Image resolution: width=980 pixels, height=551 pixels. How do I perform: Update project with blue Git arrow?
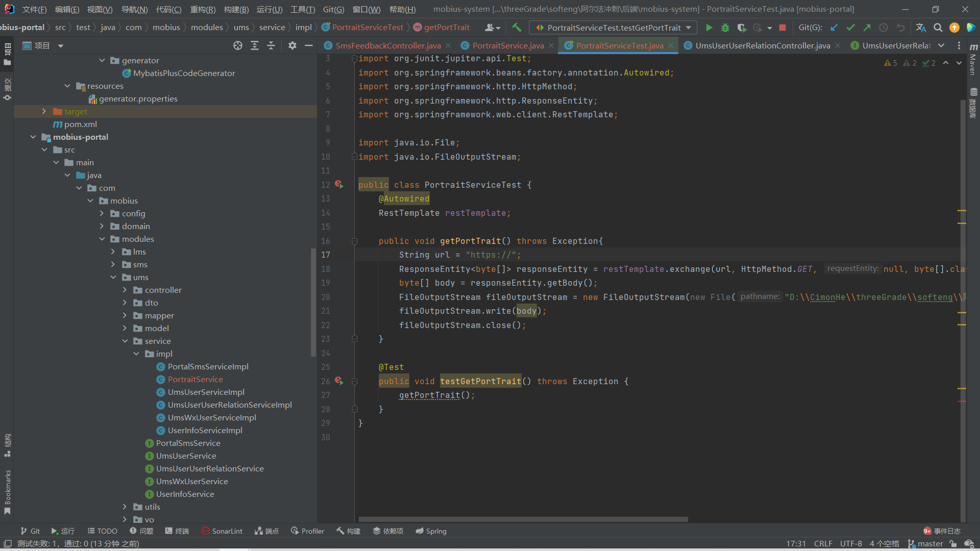[834, 28]
